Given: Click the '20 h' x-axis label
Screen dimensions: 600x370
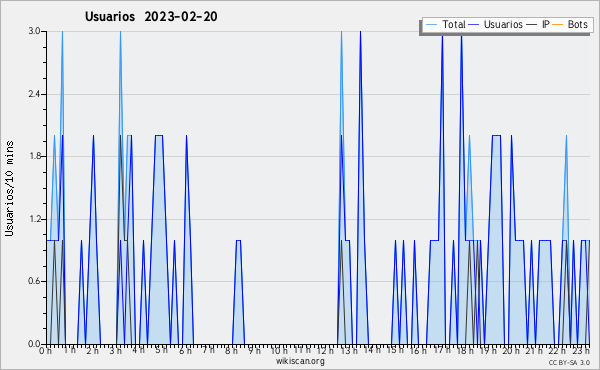Looking at the screenshot, I should click(511, 350).
